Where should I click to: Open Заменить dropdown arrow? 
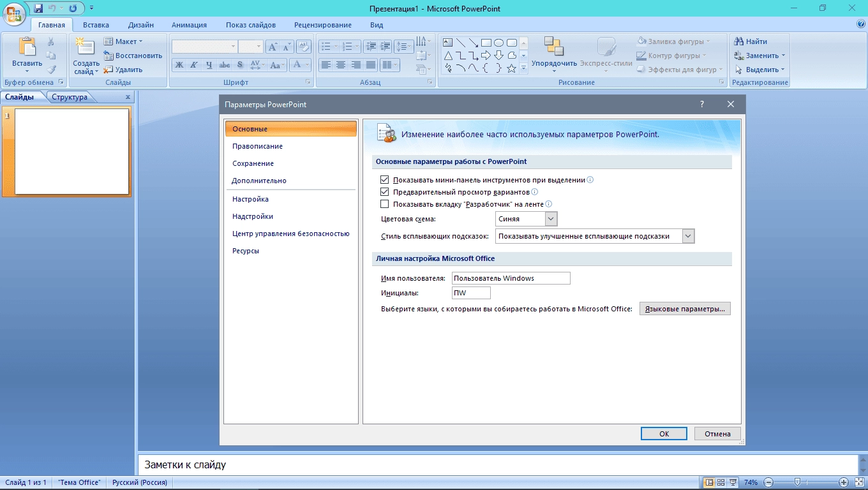click(x=783, y=56)
